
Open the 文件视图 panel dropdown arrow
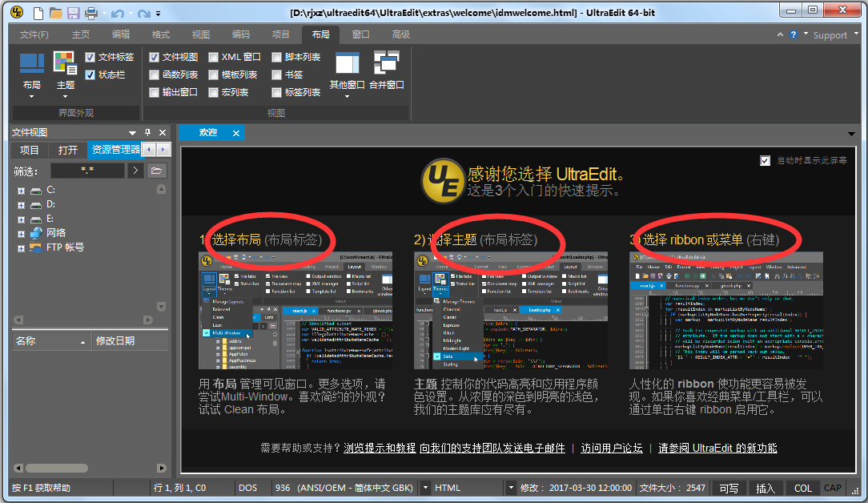(x=132, y=133)
